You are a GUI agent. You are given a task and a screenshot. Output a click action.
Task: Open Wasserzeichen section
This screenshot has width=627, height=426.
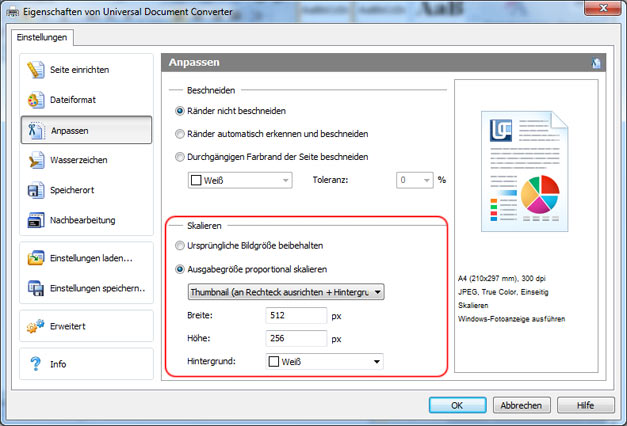[86, 160]
